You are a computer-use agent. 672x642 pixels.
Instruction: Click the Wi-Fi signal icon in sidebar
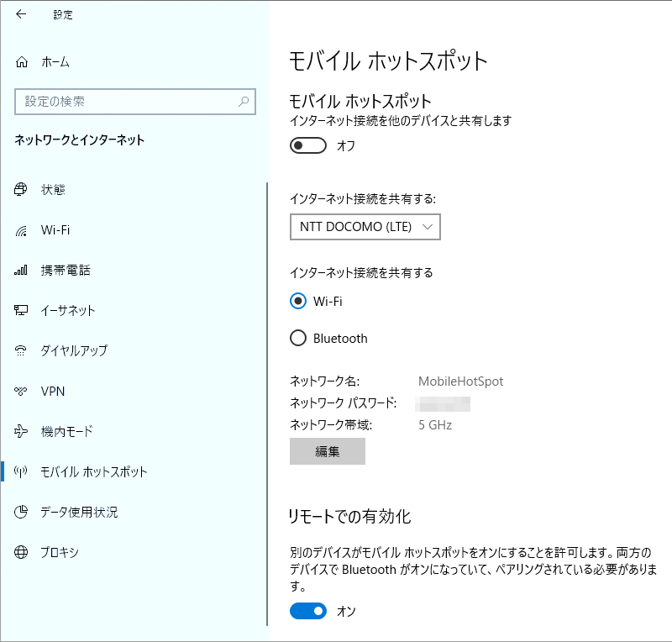click(22, 230)
